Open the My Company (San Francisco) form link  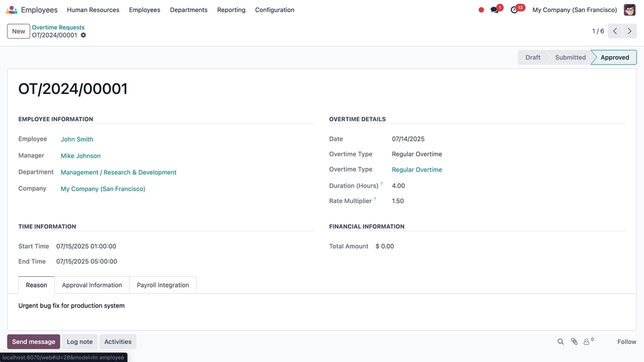103,189
